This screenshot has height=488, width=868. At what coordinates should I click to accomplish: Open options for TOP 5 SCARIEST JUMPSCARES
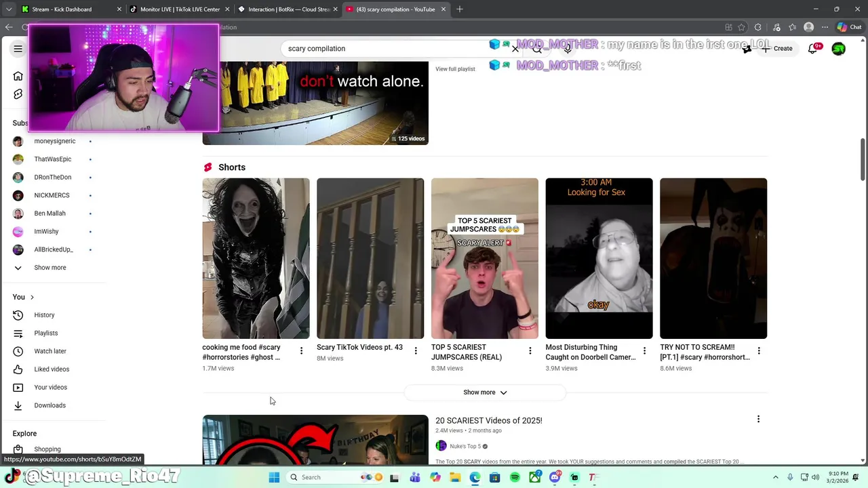(530, 350)
